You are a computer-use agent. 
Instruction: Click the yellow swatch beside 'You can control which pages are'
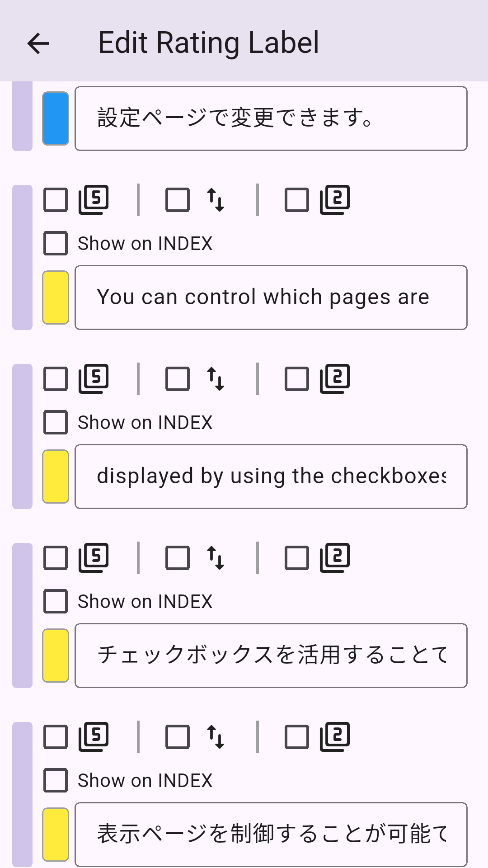(55, 297)
